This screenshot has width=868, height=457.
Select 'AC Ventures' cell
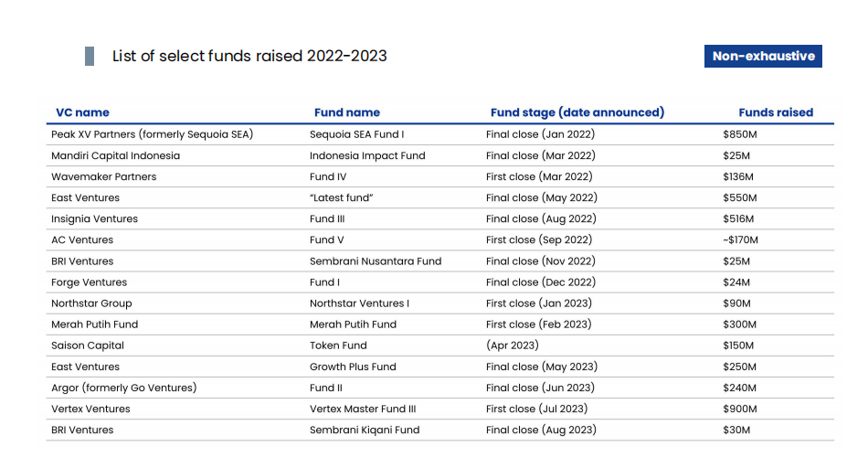[82, 239]
